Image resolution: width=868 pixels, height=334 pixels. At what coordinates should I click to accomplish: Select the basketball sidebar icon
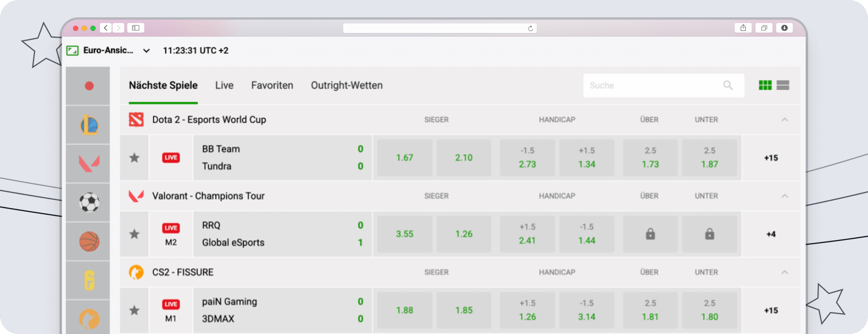(89, 241)
